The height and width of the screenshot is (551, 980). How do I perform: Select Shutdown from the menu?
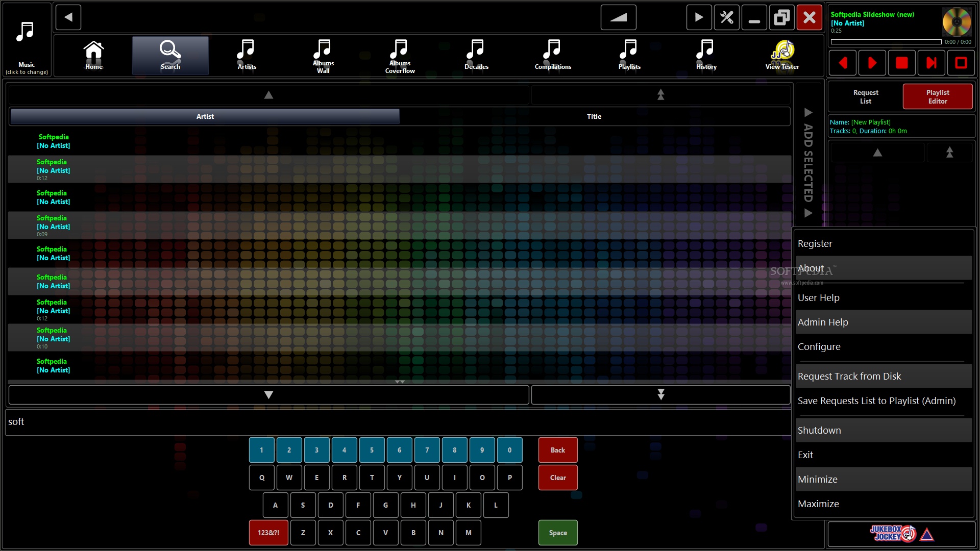pos(884,431)
